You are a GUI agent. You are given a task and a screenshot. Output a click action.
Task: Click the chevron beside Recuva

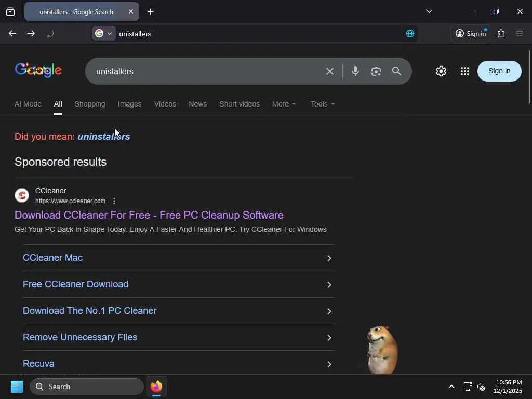coord(329,364)
